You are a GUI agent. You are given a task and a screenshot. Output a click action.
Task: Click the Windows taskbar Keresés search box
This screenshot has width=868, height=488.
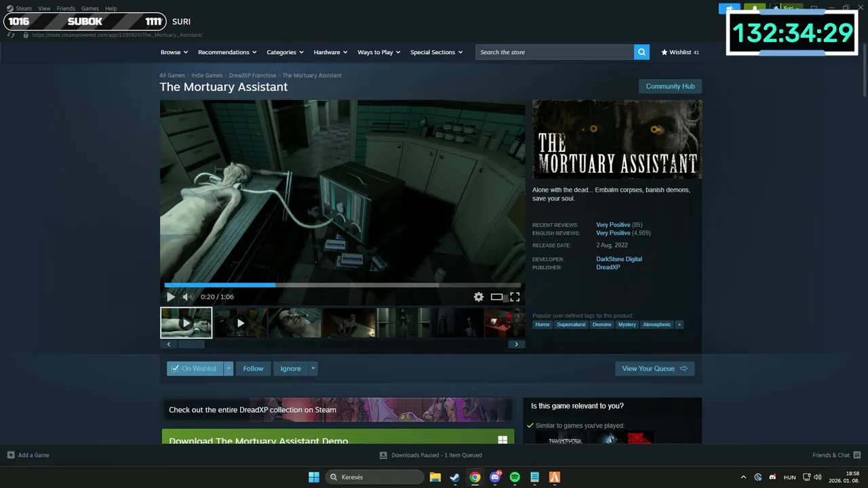(375, 477)
